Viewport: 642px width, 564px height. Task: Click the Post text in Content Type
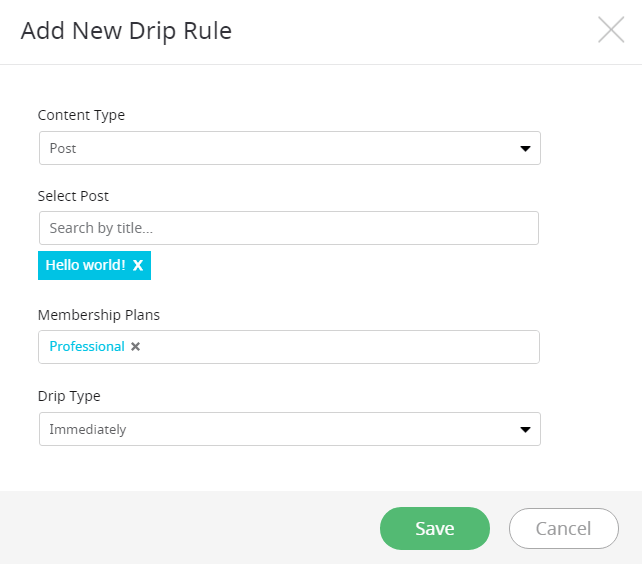[x=63, y=148]
